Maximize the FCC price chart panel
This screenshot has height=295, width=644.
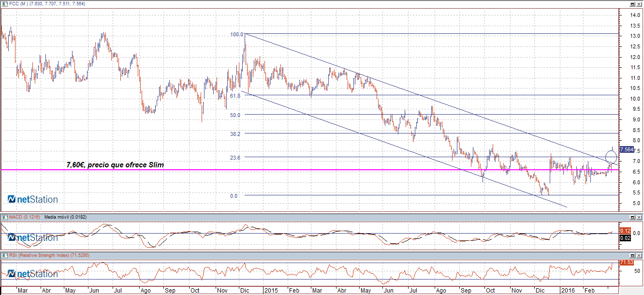coord(632,4)
